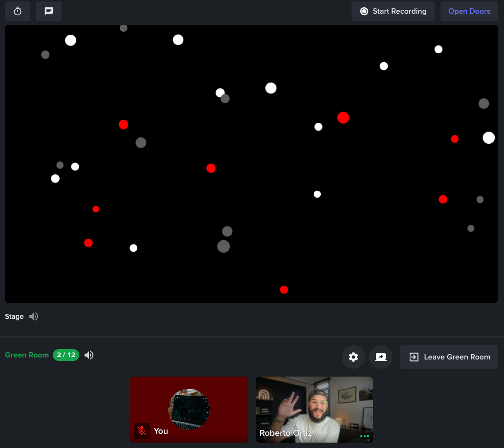
Task: Open Green Room settings gear
Action: pos(353,357)
